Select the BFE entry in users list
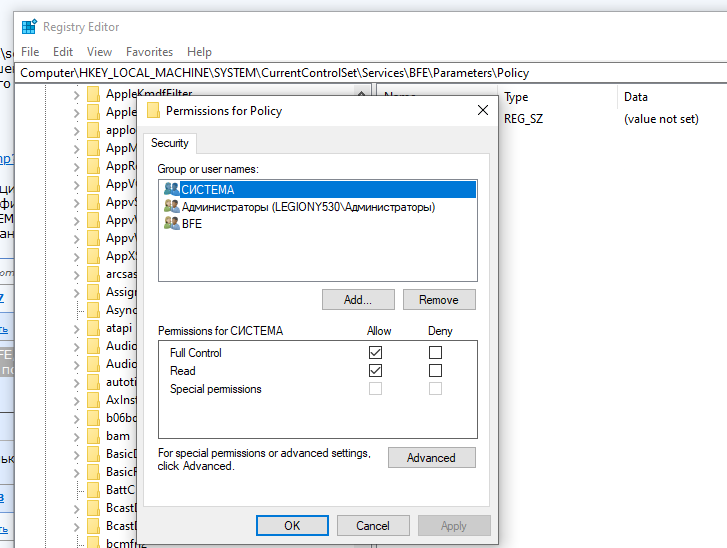The width and height of the screenshot is (727, 548). 183,223
